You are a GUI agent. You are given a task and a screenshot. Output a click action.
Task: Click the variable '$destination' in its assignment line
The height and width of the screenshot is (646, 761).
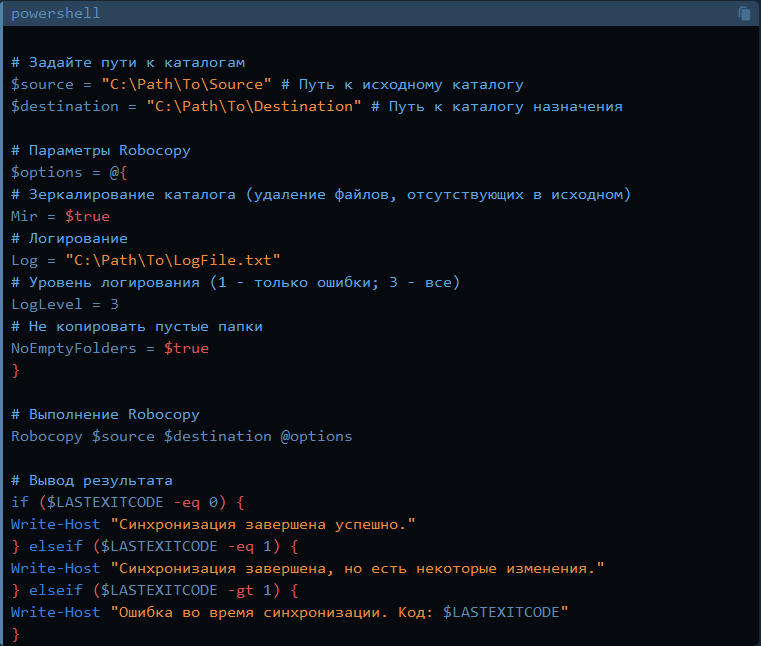point(65,106)
